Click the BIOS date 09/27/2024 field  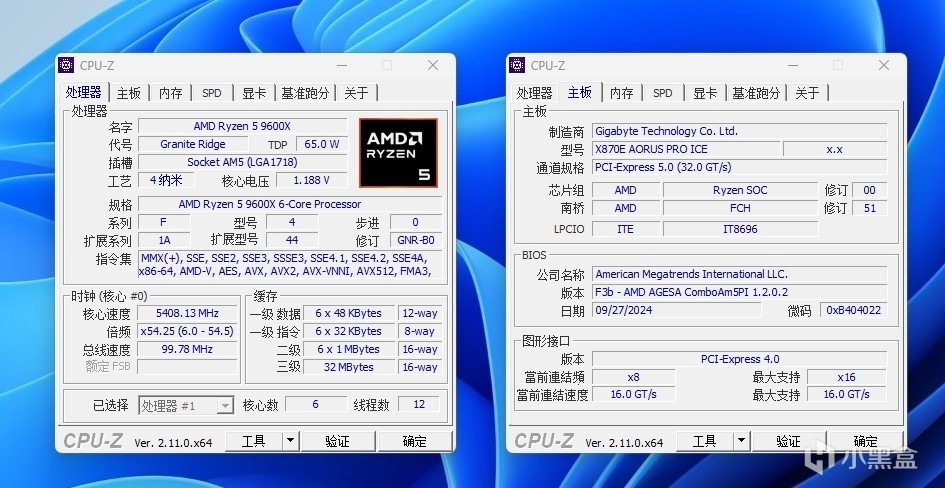point(676,310)
